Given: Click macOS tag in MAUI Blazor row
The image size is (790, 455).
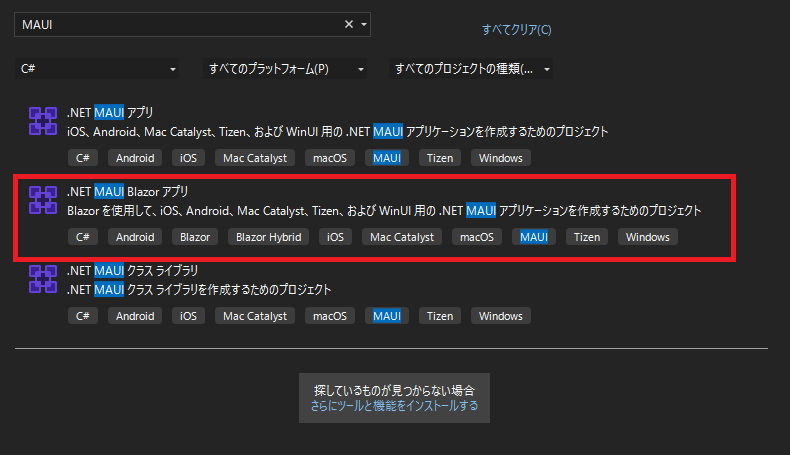Looking at the screenshot, I should click(477, 237).
